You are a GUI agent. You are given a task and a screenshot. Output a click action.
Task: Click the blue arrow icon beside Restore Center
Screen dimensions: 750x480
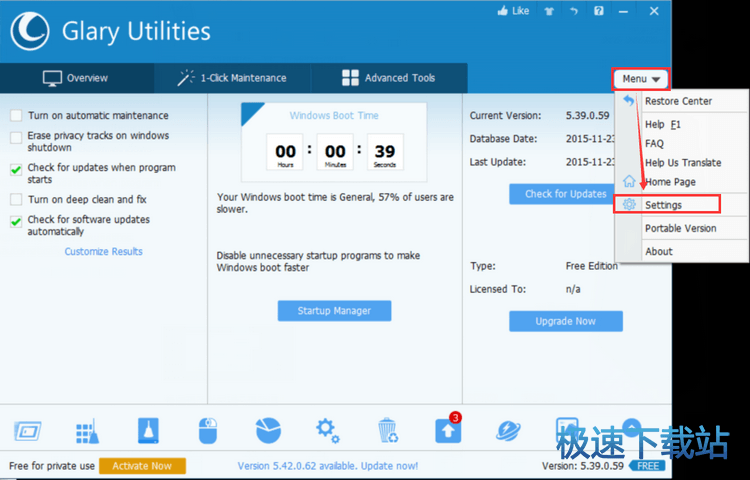point(629,100)
